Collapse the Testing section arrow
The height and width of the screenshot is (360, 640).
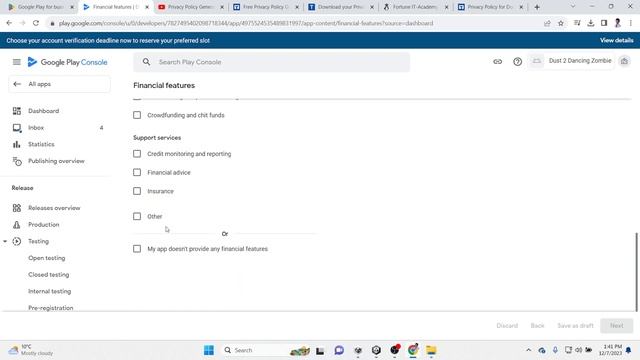click(x=5, y=242)
